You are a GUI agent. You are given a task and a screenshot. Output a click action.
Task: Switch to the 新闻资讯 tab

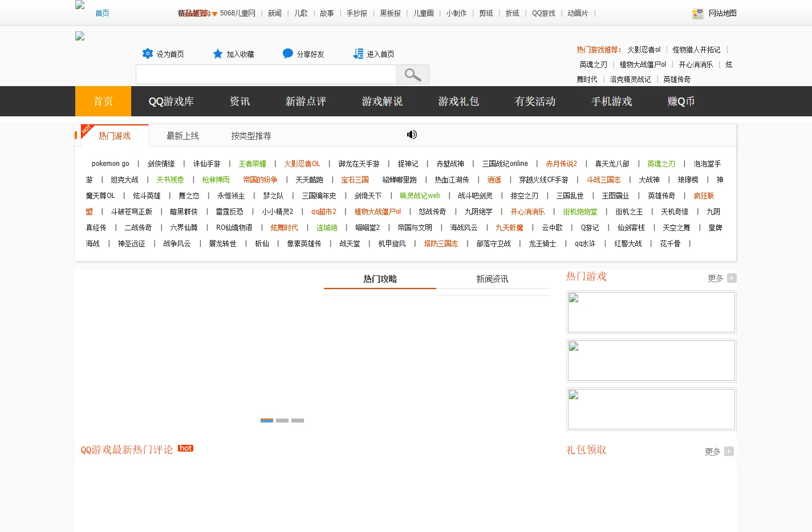coord(492,279)
